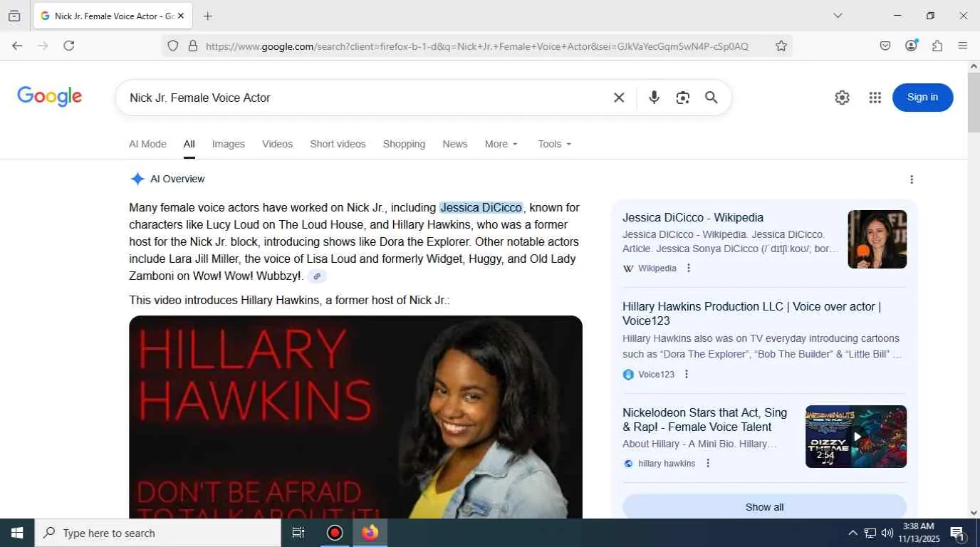
Task: Open the Firefox application menu
Action: pyautogui.click(x=963, y=46)
